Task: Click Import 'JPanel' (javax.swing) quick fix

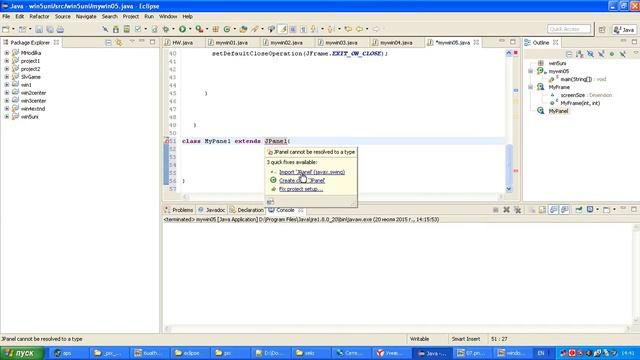Action: pos(312,172)
